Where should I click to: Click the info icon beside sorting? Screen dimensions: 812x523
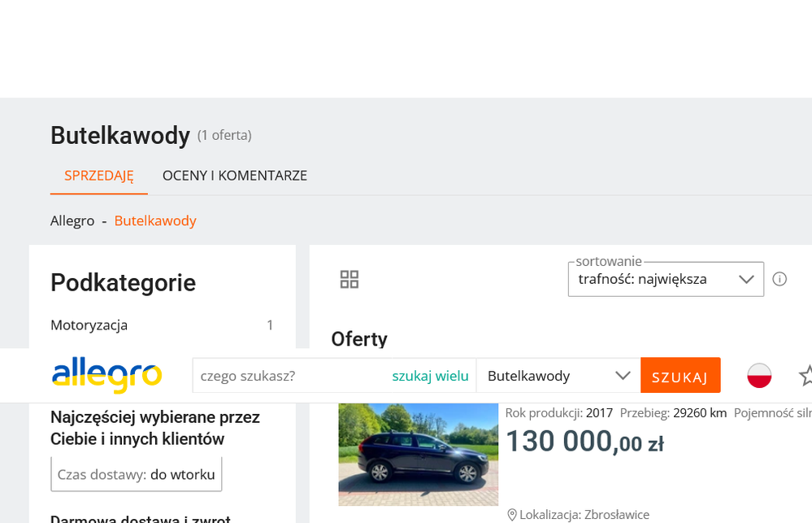pyautogui.click(x=779, y=279)
